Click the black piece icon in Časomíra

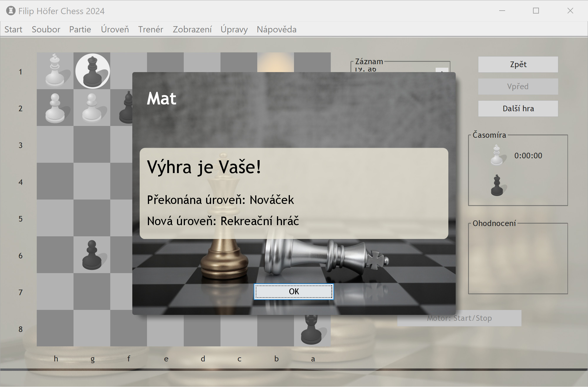click(497, 185)
